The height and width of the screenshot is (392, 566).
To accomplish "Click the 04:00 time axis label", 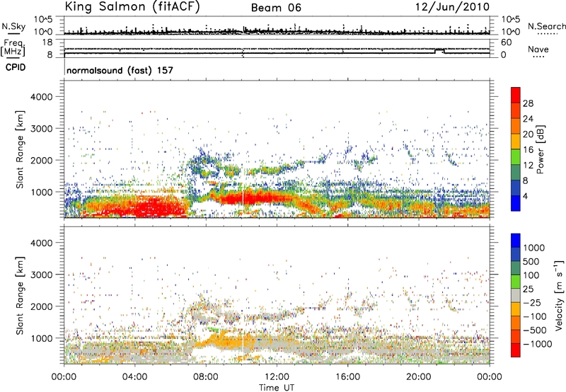I will [x=134, y=377].
